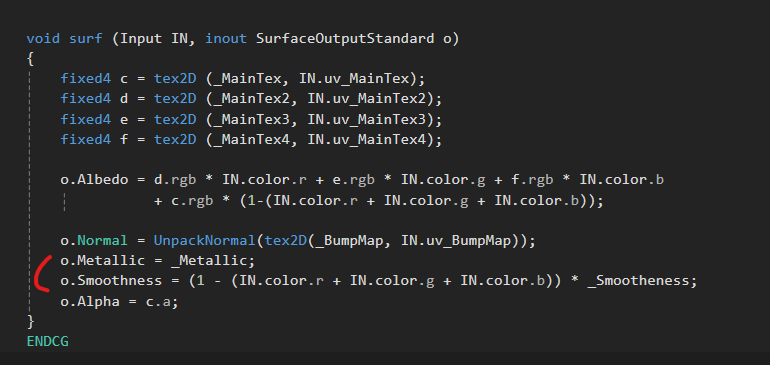Click 'IN.color.g' on the o.Smoothness line
Viewport: 770px width, 365px height.
click(392, 281)
